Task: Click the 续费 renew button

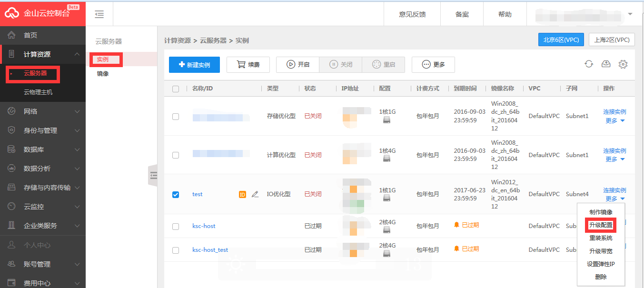Action: click(x=248, y=65)
